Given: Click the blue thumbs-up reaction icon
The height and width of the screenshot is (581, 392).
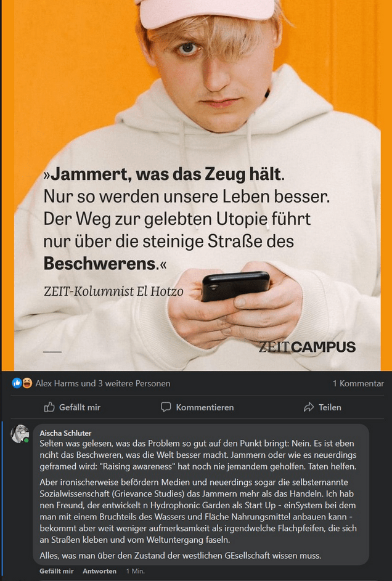Looking at the screenshot, I should click(x=17, y=383).
